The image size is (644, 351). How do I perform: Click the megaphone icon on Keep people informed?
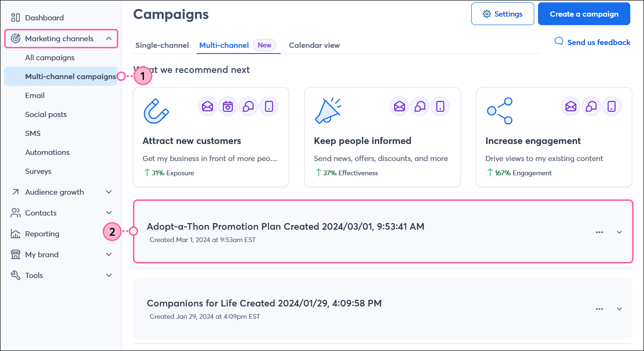[327, 111]
